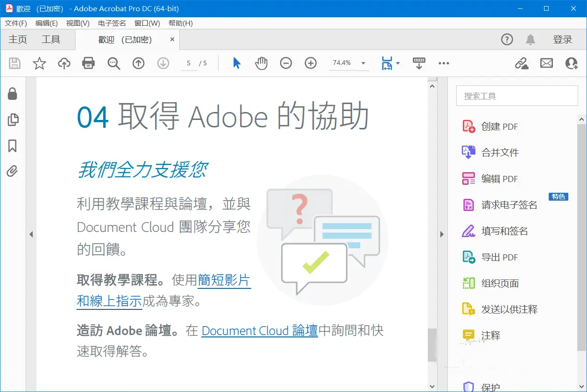Open the 编辑 PDF tool

tap(490, 179)
